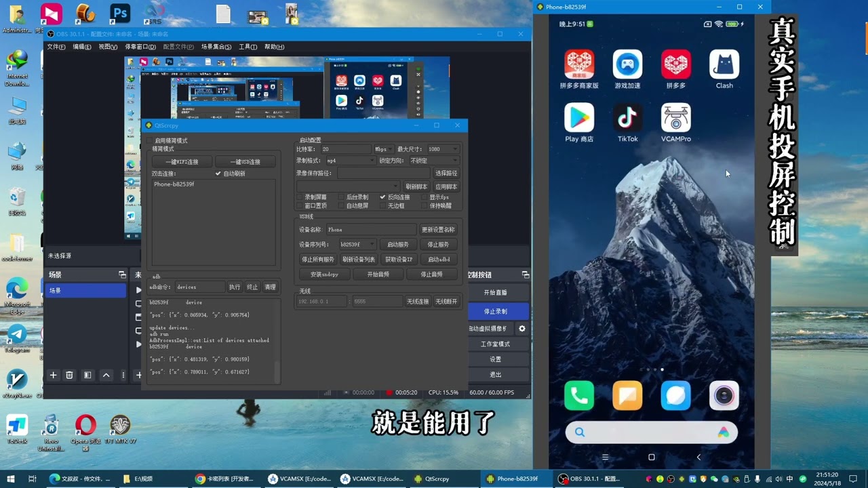Open OBS 场景集合(S) menu

216,47
